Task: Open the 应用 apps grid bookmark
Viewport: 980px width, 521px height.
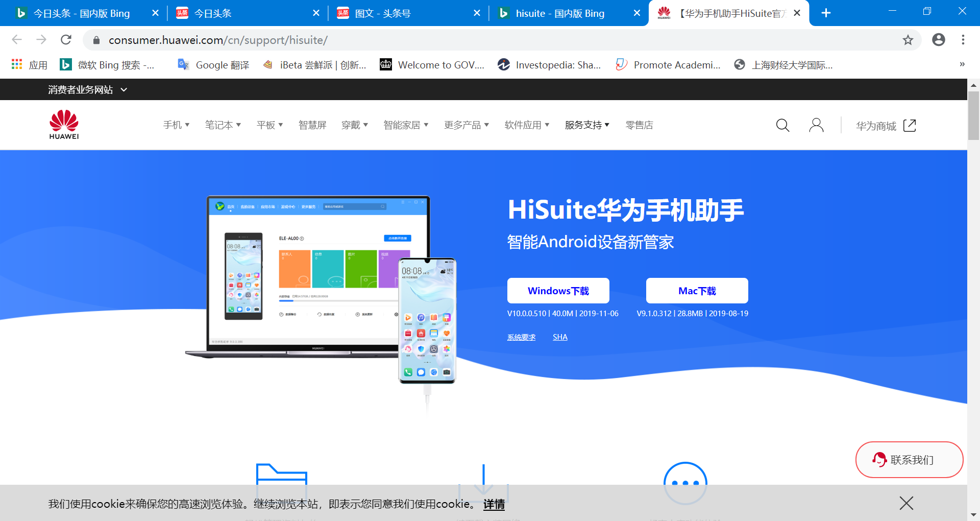Action: (x=30, y=65)
